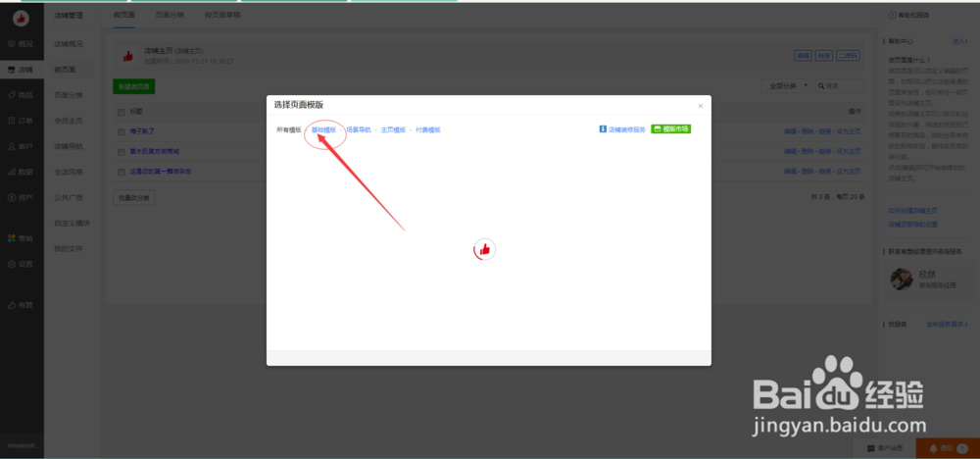Open the 如何创建店铺主页 help link
980x459 pixels.
(912, 211)
